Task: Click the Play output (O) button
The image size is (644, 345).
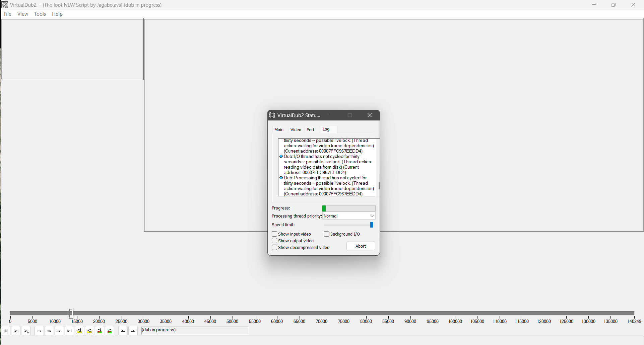Action: (26, 331)
